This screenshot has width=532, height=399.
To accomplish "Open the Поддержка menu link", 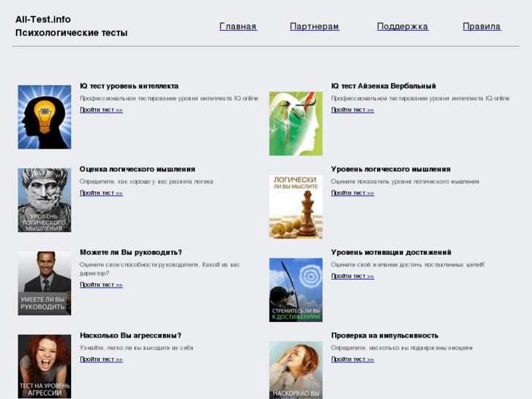I will 402,26.
